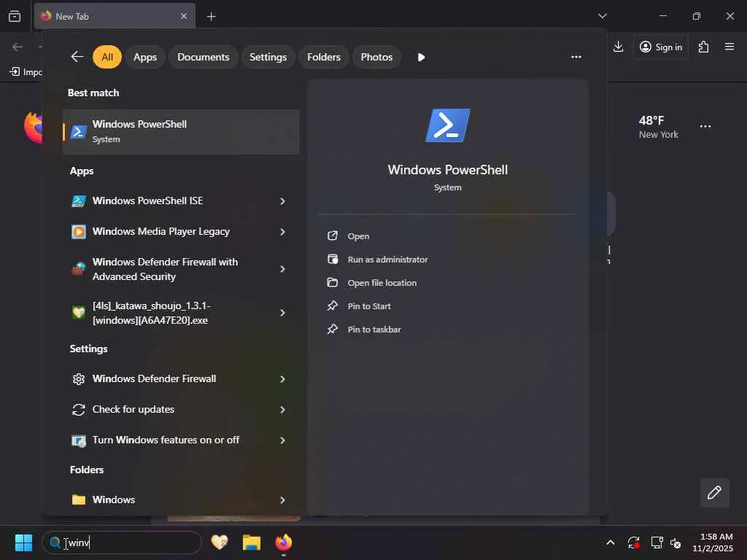The width and height of the screenshot is (747, 560).
Task: List all Firefox tabs dropdown arrow
Action: coord(602,16)
